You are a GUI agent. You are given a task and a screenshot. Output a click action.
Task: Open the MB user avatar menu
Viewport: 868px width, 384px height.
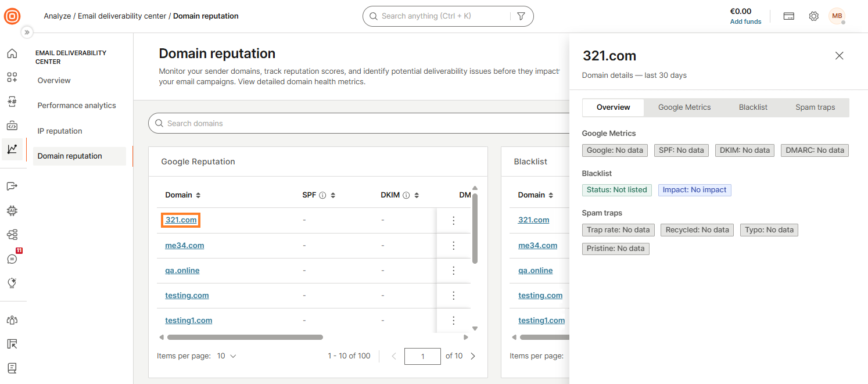point(837,16)
